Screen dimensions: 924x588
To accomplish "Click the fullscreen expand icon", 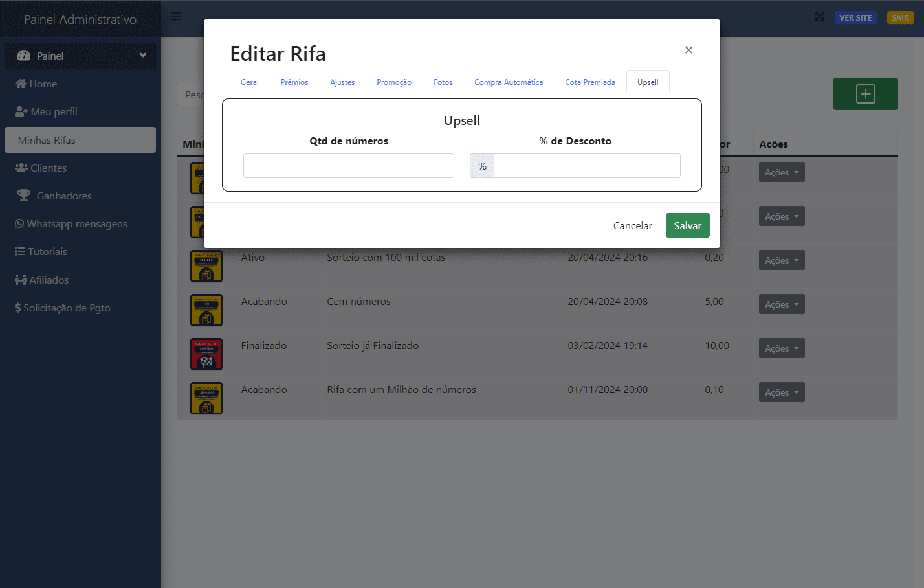I will coord(819,17).
